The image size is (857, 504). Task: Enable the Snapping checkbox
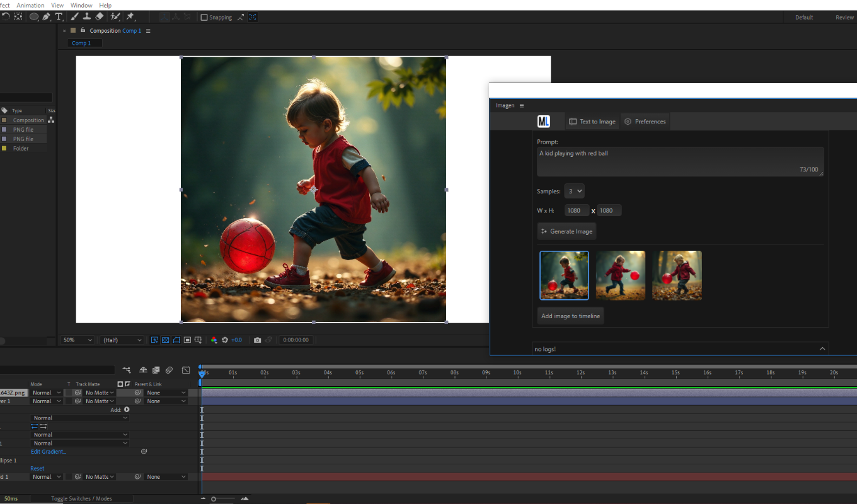pos(205,17)
